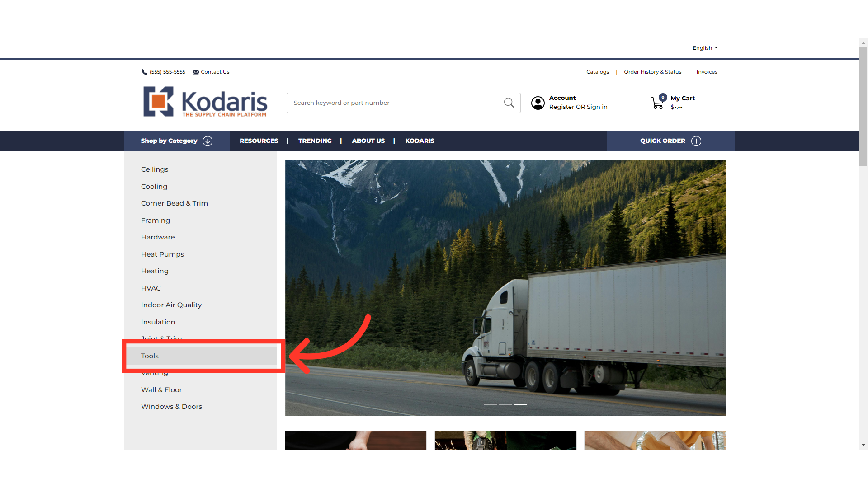Click the phone icon next to the number
This screenshot has width=868, height=488.
pyautogui.click(x=144, y=72)
